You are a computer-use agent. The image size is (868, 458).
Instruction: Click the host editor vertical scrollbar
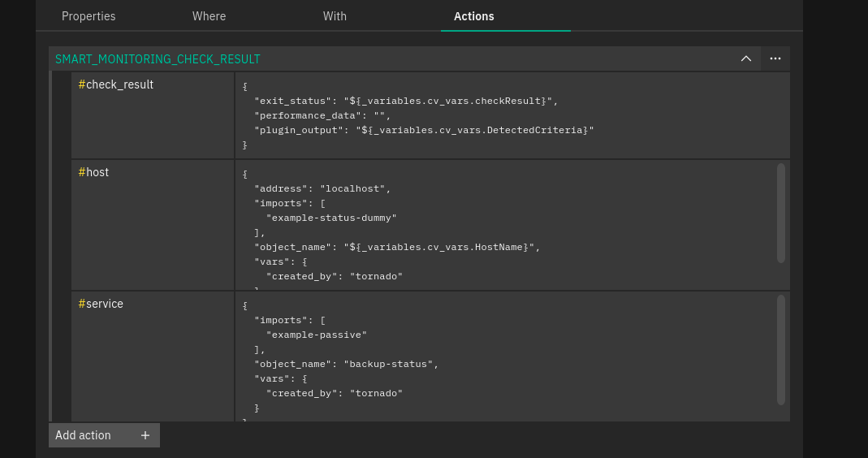[x=780, y=213]
